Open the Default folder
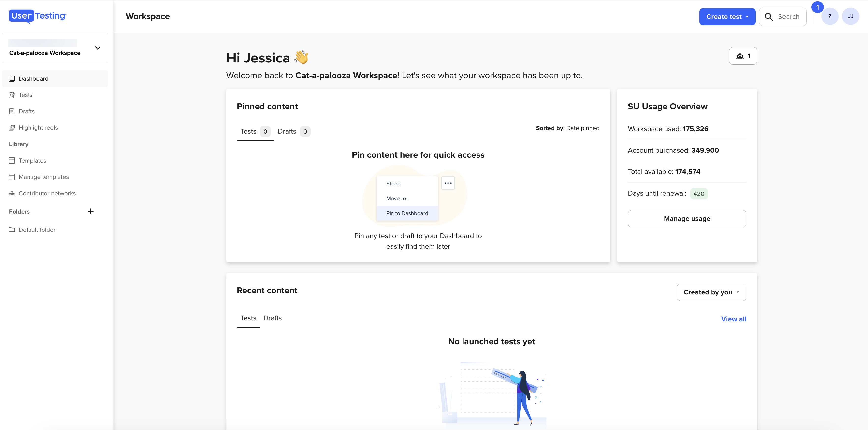This screenshot has width=868, height=430. coord(37,230)
